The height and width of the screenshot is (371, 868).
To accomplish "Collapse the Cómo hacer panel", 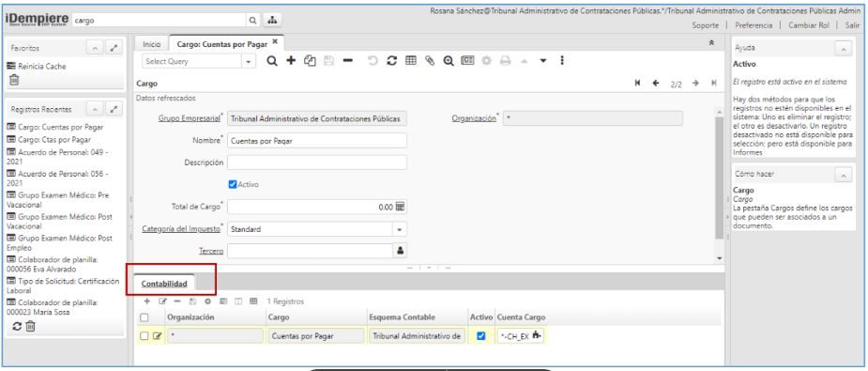I will (843, 175).
